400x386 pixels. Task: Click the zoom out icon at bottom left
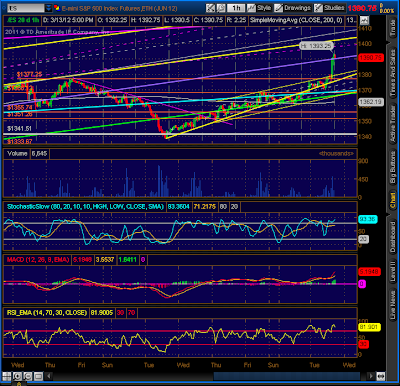pos(27,376)
